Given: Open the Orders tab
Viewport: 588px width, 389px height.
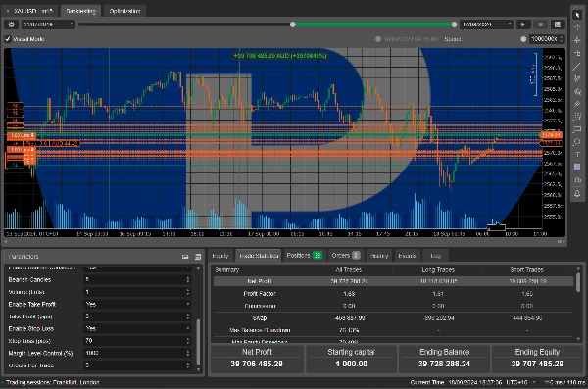Looking at the screenshot, I should (345, 256).
